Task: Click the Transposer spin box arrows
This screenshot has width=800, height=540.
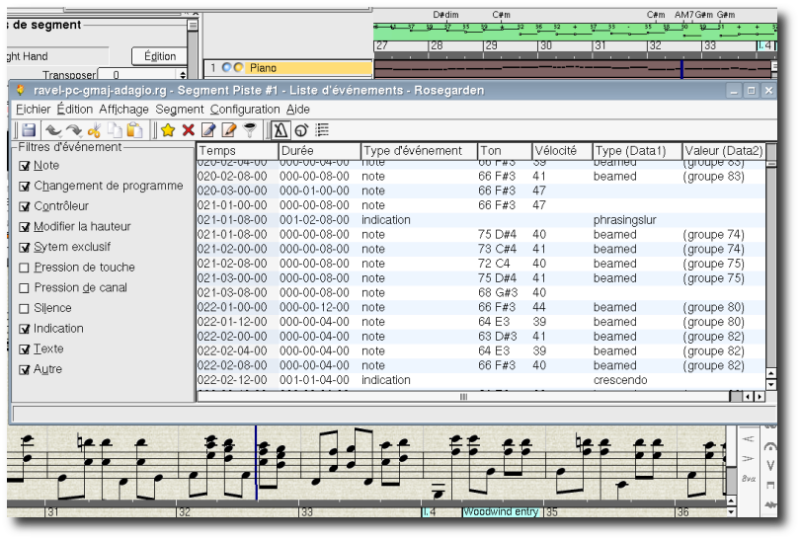Action: (x=182, y=75)
